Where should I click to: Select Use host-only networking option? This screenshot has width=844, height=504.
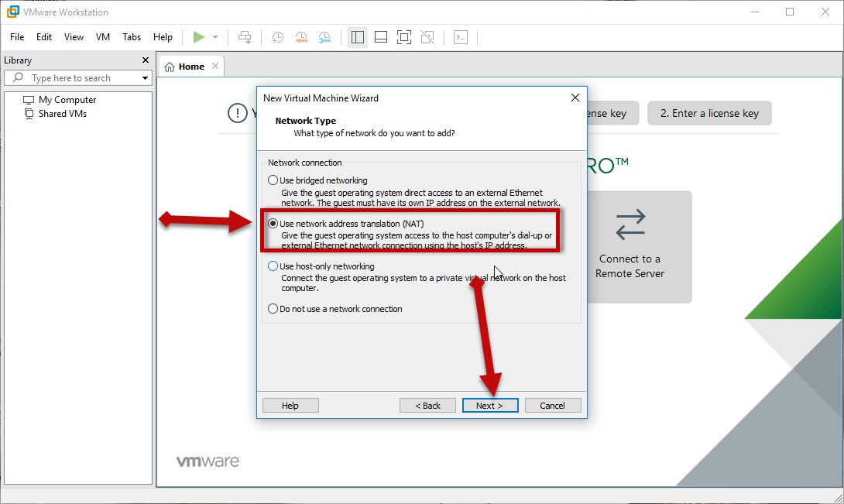tap(273, 266)
